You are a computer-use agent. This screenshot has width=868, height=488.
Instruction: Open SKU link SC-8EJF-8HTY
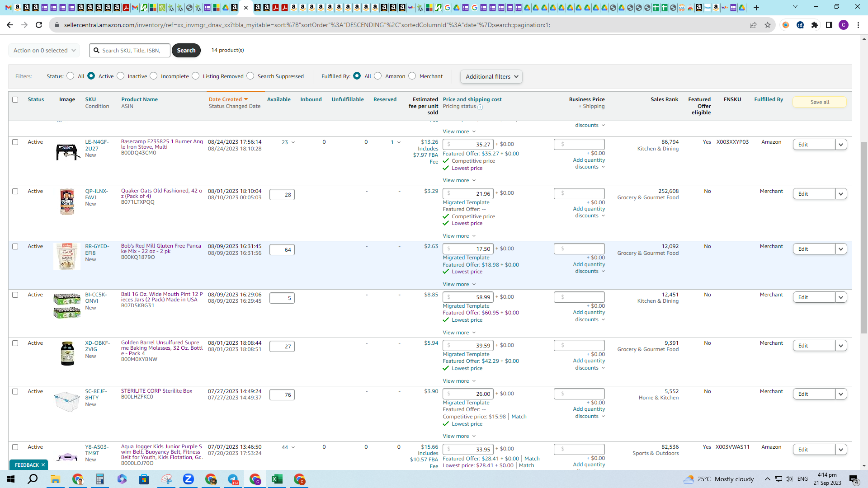96,394
